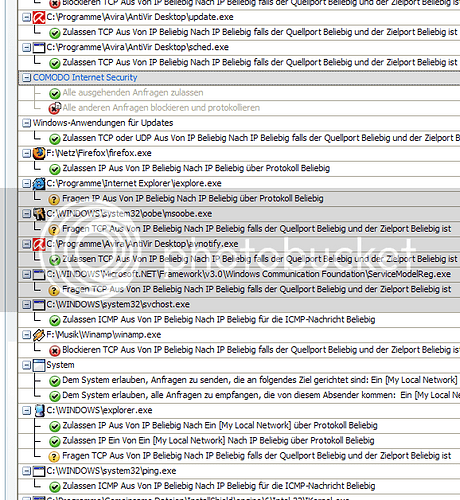460x500 pixels.
Task: Select 'Zulassen IP Aus ... Nach Ein [My Local Network]' rule
Action: click(x=220, y=426)
